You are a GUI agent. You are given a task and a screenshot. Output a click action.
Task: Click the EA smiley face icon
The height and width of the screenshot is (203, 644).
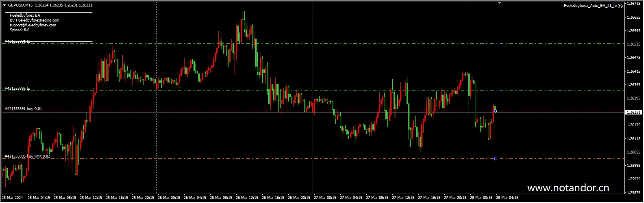coord(620,6)
